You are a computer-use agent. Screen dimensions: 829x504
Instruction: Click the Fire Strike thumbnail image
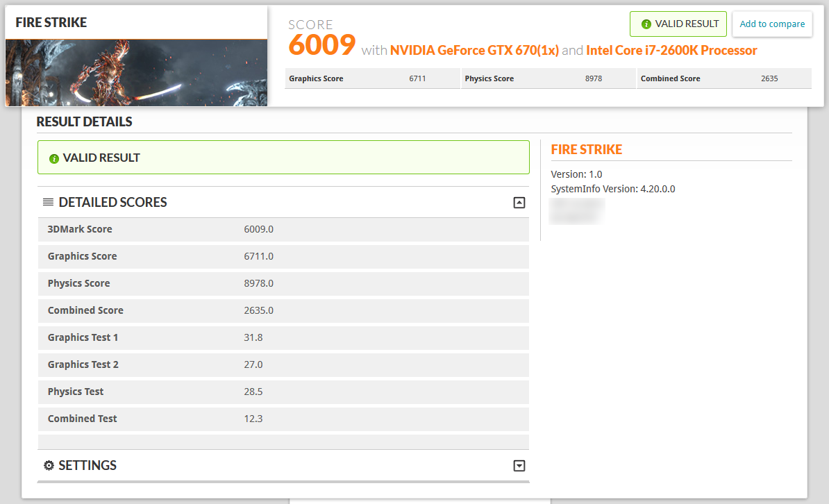[x=136, y=73]
